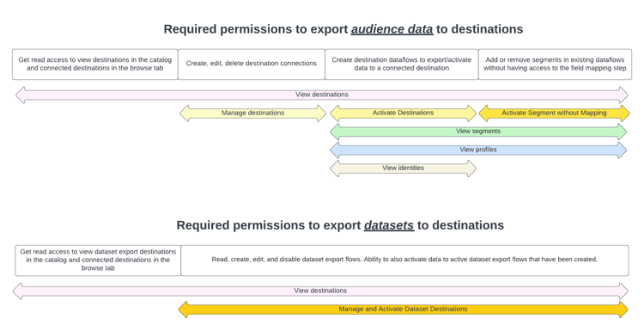Click the 'Activate Destinations' arrow label
The width and height of the screenshot is (644, 331).
404,113
